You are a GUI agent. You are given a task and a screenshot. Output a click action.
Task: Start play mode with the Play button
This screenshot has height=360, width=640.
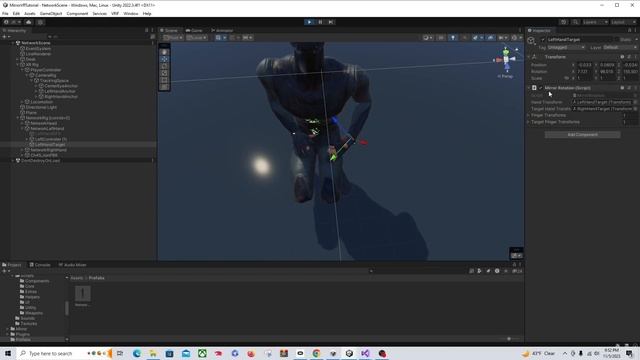309,22
